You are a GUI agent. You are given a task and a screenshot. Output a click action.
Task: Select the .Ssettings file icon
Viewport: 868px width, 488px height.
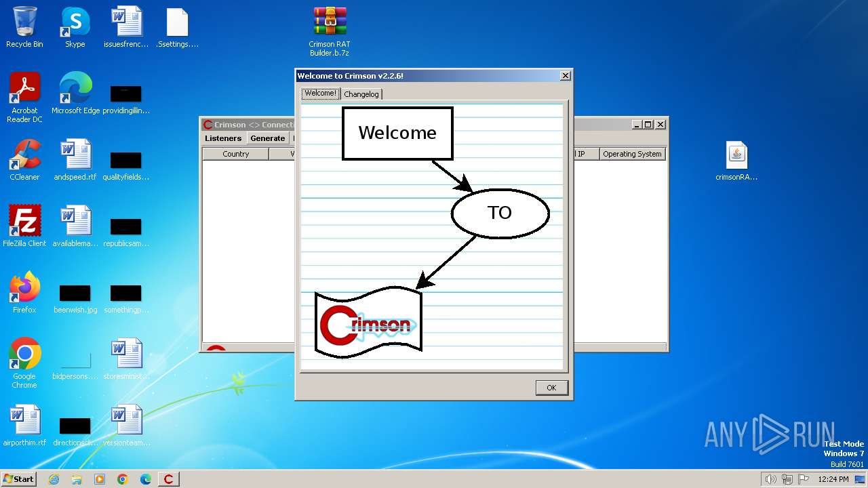(x=177, y=27)
